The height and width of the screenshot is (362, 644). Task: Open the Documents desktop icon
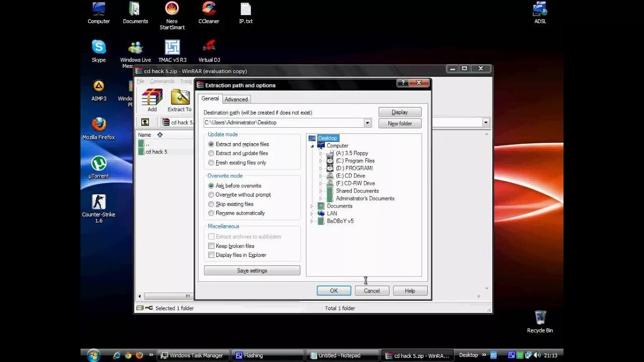tap(135, 13)
